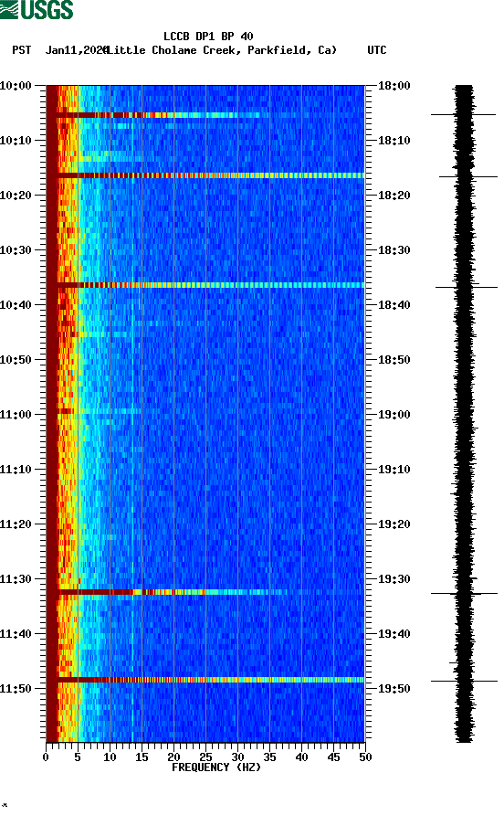The height and width of the screenshot is (815, 504).
Task: Click the '18:10' UTC time label
Action: coord(394,141)
